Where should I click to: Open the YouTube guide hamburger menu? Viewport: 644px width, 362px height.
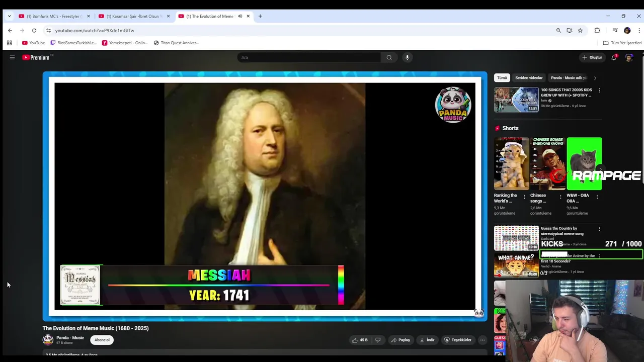(x=12, y=57)
